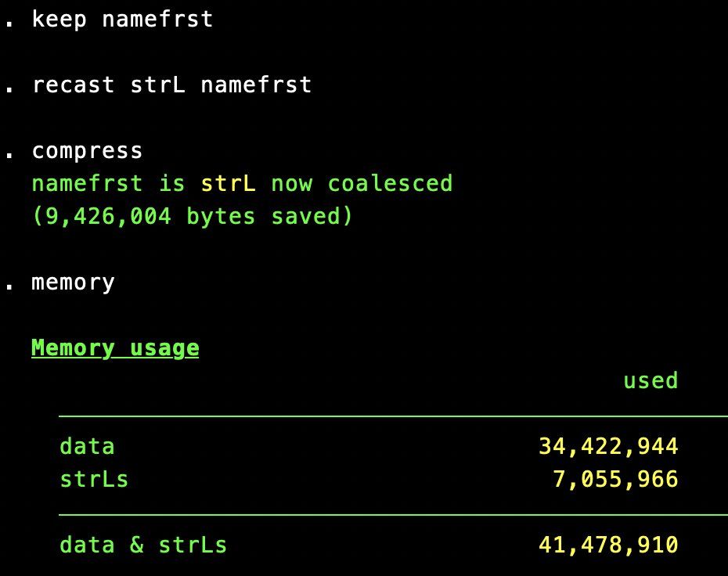The height and width of the screenshot is (576, 728).
Task: Click the 'keep namefrst' command line
Action: (x=122, y=19)
